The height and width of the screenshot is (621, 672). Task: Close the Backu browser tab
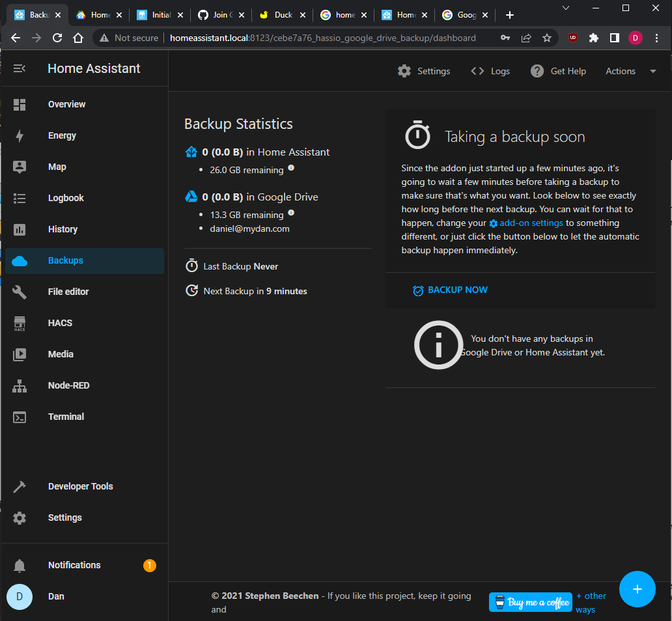point(58,15)
